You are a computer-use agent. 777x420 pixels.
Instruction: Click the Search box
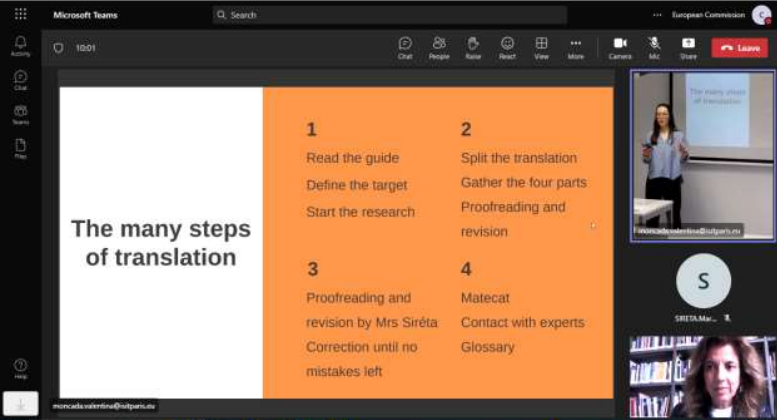point(360,15)
